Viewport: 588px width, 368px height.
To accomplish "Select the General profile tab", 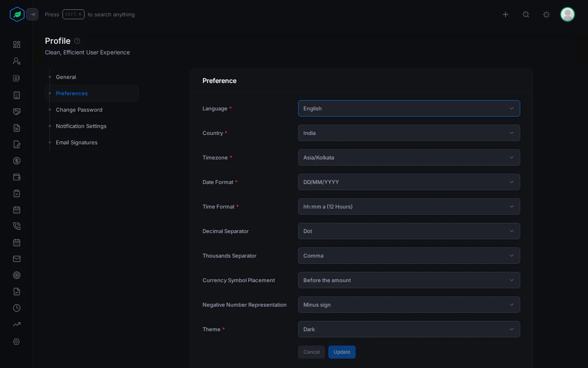I will pyautogui.click(x=92, y=77).
